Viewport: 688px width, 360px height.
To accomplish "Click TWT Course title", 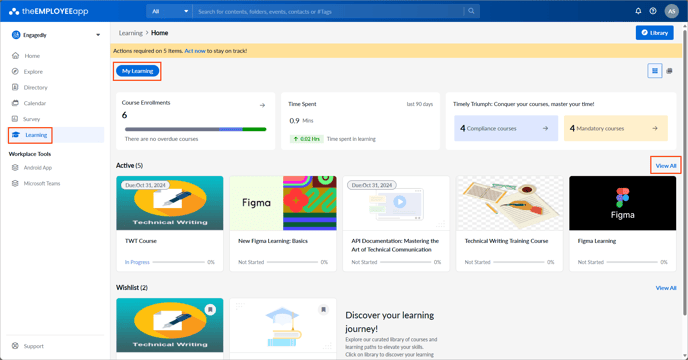I will (x=141, y=241).
